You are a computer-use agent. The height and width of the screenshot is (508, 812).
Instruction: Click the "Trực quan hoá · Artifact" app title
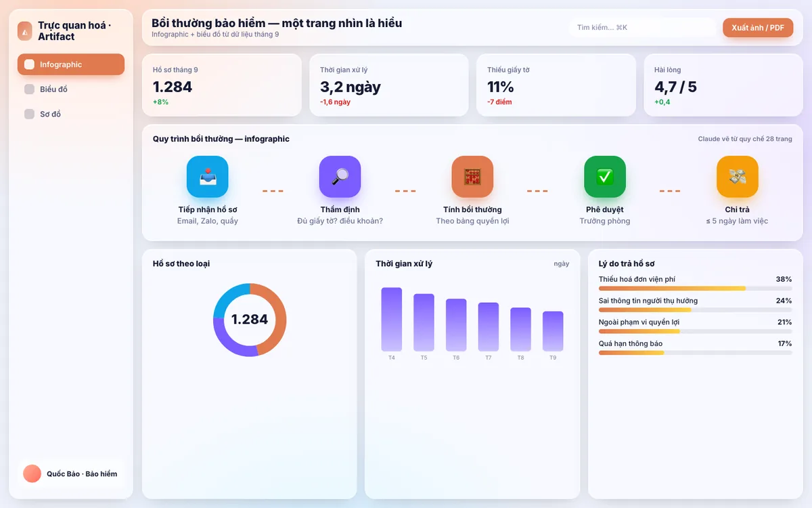74,30
